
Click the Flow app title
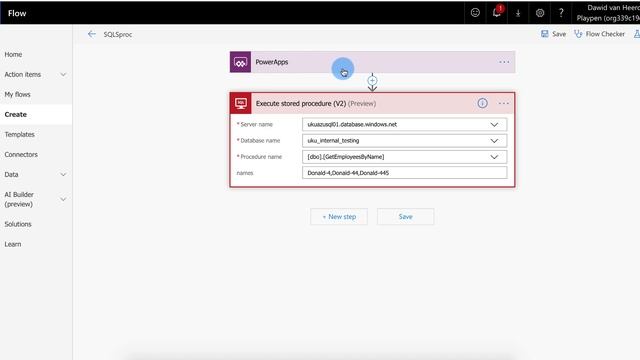pos(17,13)
